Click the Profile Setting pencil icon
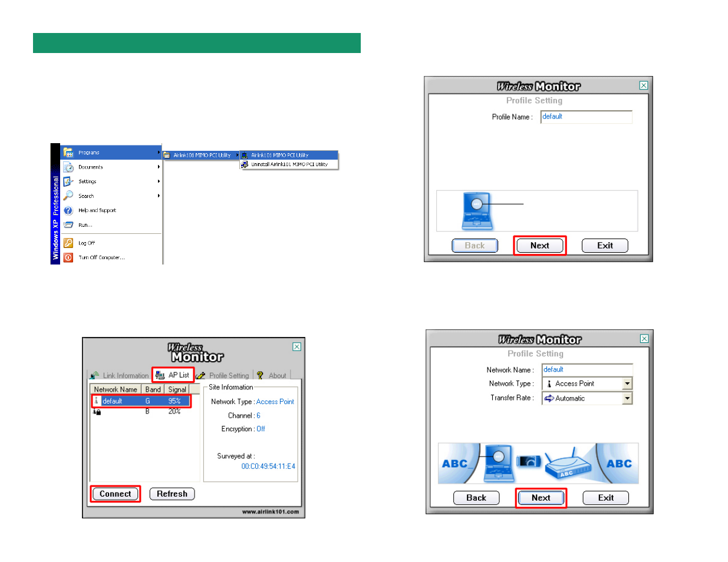This screenshot has width=728, height=562. (x=200, y=375)
